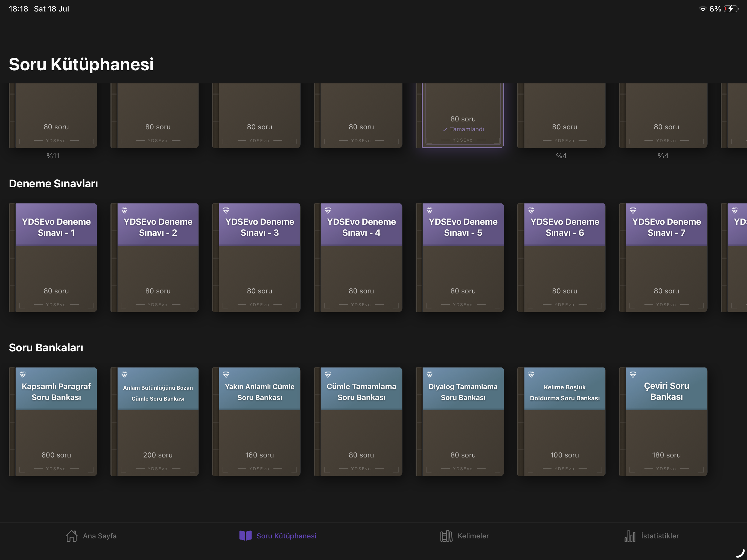Open the Diyalog Tamamlama Soru Bankası book
This screenshot has width=747, height=560.
click(x=460, y=422)
